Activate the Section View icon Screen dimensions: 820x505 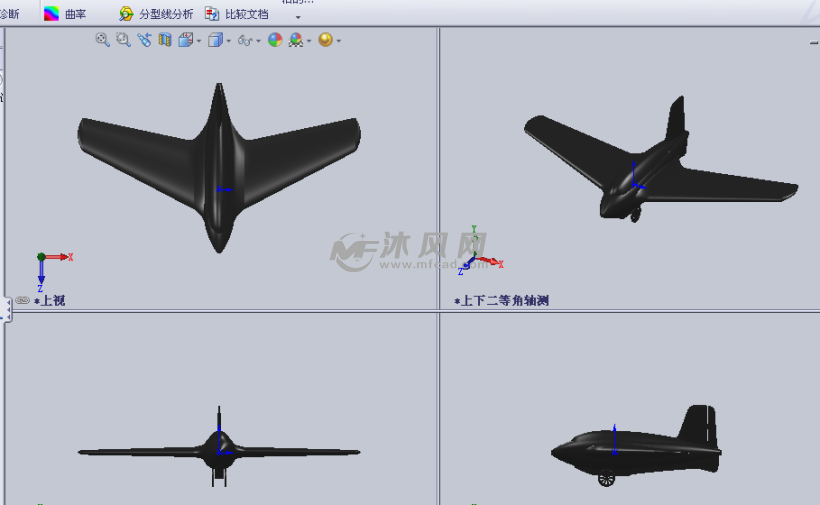pyautogui.click(x=165, y=40)
